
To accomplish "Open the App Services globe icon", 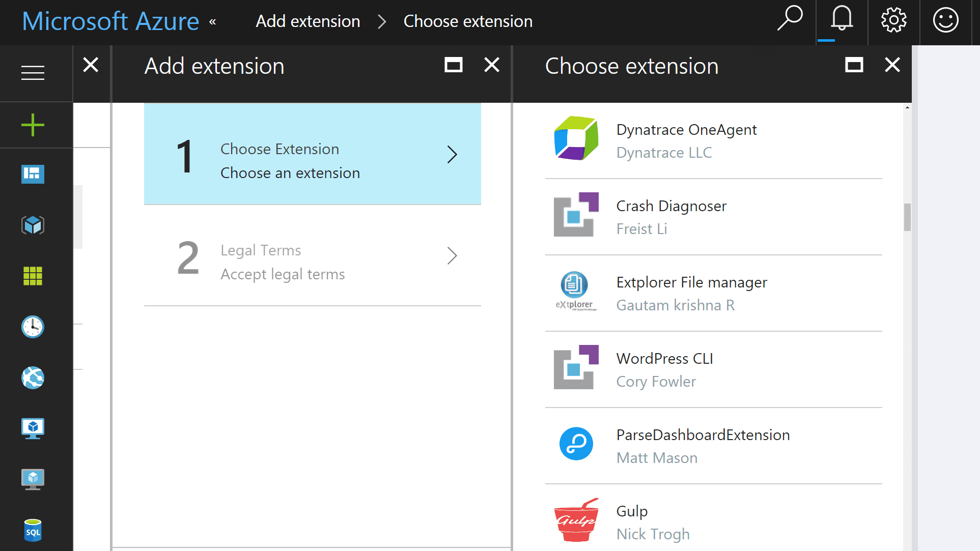I will pos(33,378).
